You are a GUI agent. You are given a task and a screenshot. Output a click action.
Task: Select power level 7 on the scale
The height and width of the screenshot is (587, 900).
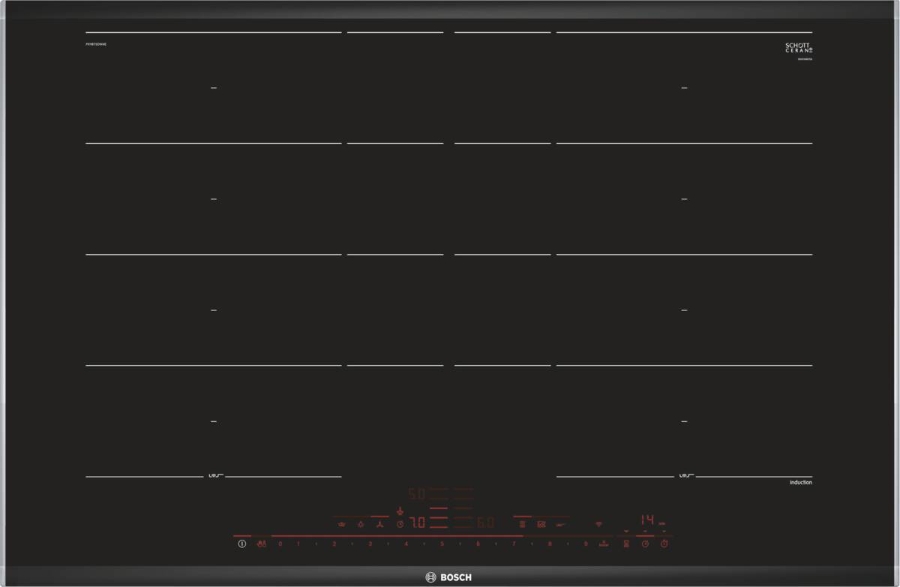[x=514, y=544]
